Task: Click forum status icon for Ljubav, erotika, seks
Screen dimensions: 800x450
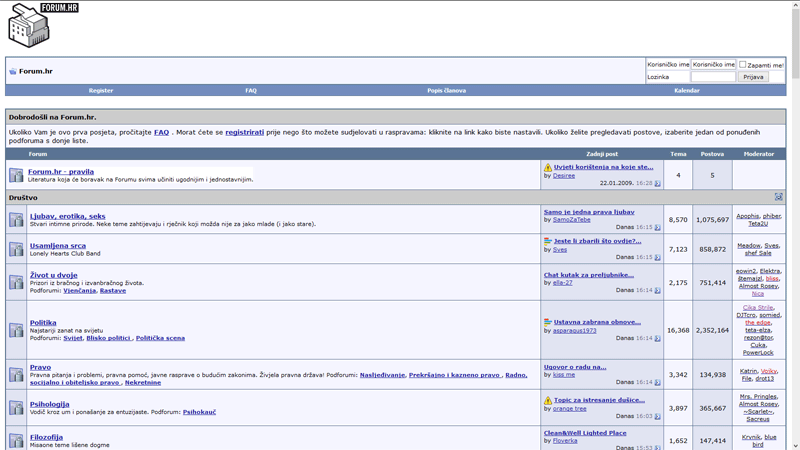Action: tap(16, 219)
